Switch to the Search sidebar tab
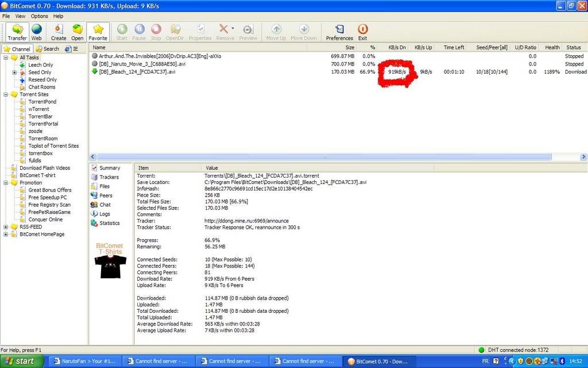 (48, 49)
